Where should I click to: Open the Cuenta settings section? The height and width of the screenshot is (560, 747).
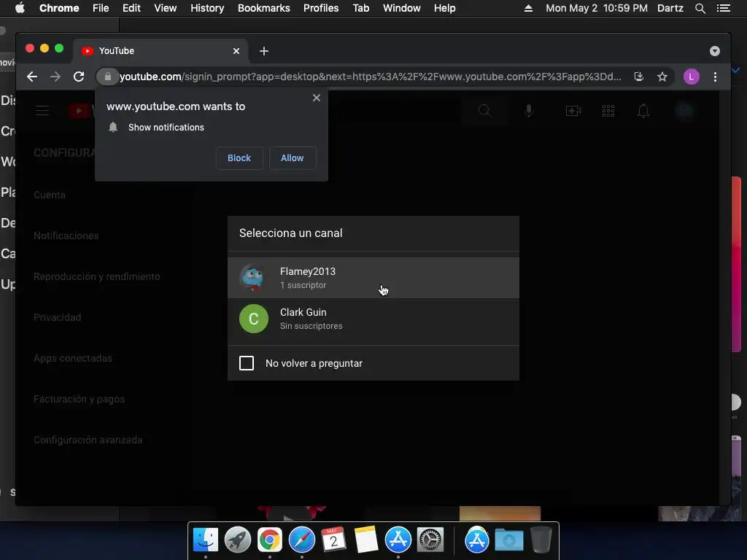click(50, 195)
